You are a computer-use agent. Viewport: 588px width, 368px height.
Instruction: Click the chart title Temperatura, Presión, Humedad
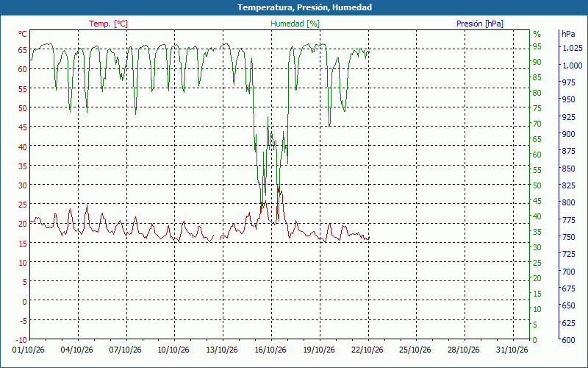point(304,7)
